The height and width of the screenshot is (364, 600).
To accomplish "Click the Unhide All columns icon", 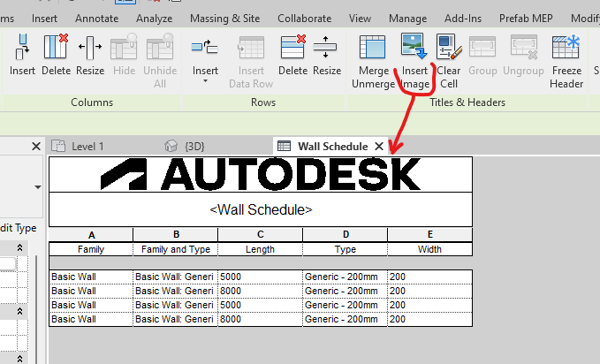I will point(160,47).
